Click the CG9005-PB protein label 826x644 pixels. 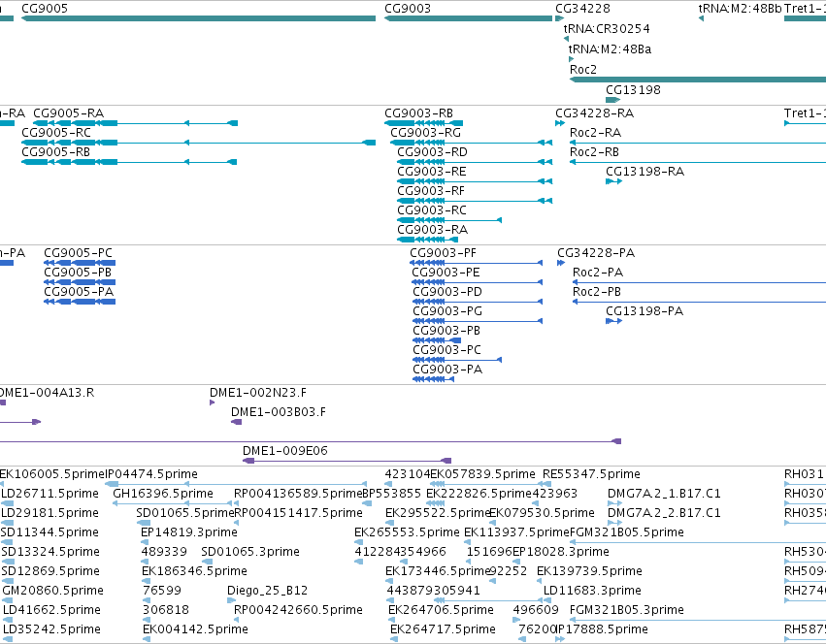[x=78, y=273]
